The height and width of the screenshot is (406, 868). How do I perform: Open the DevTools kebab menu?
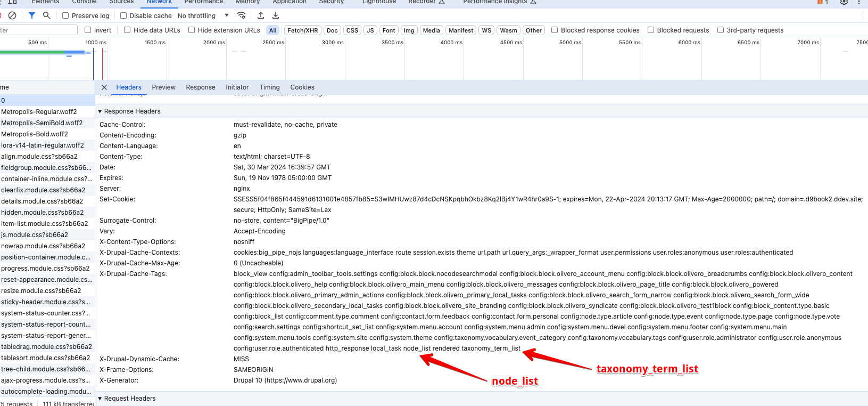click(x=859, y=2)
